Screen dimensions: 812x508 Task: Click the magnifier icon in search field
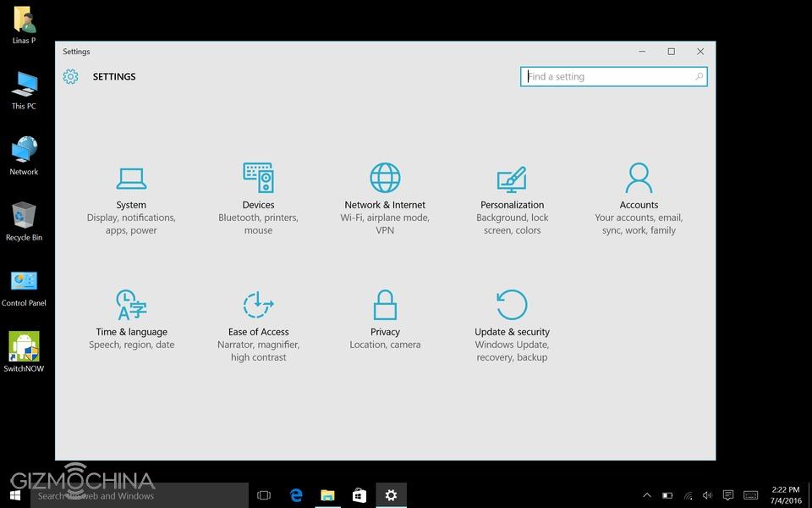click(x=699, y=77)
